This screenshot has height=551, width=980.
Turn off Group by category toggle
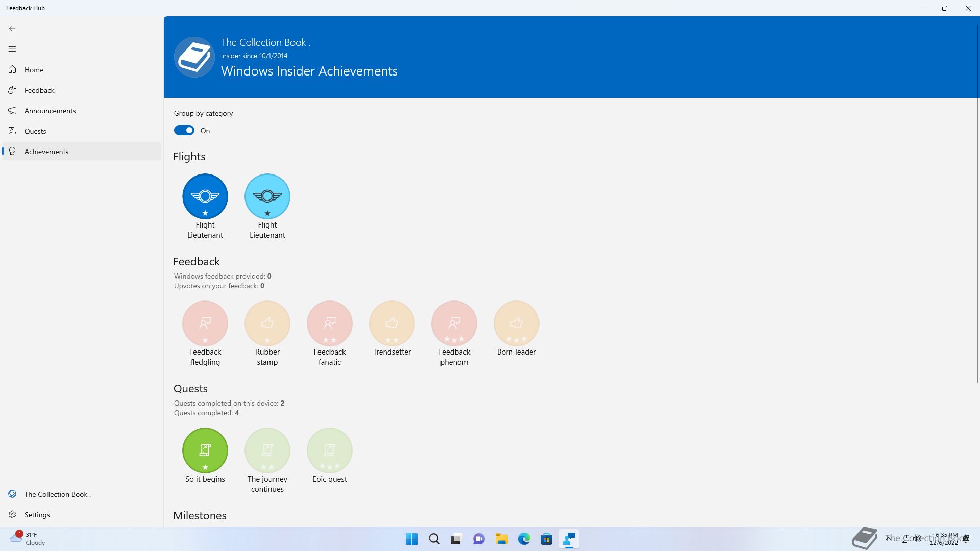184,131
